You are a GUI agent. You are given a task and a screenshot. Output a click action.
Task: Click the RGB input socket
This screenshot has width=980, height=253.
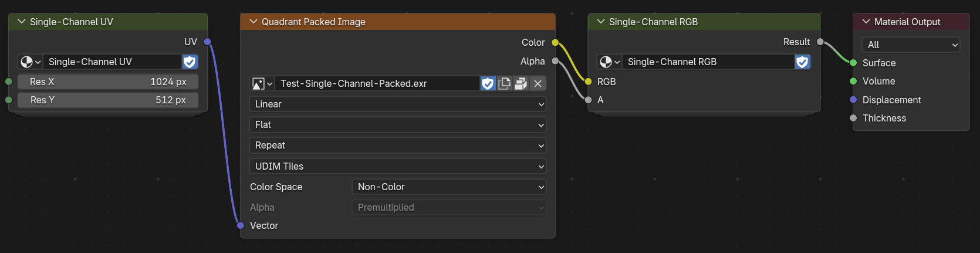[588, 82]
